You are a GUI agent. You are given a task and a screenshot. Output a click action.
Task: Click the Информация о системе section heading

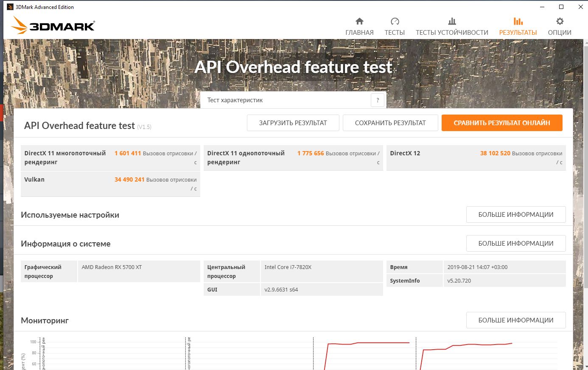(66, 244)
